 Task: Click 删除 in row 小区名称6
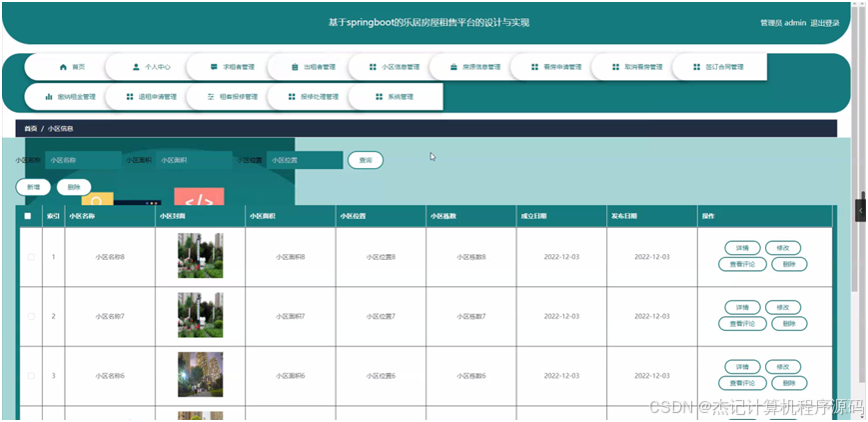tap(789, 383)
